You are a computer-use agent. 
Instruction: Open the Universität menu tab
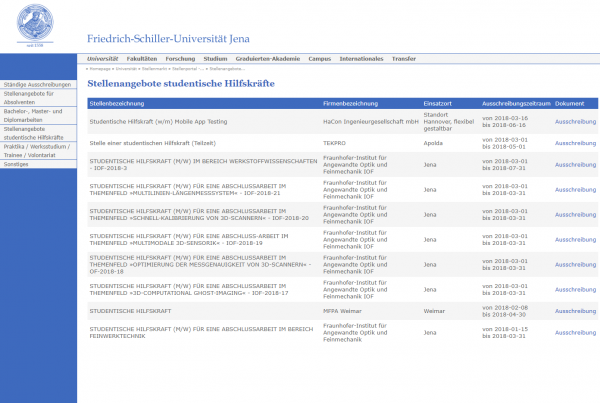(102, 59)
